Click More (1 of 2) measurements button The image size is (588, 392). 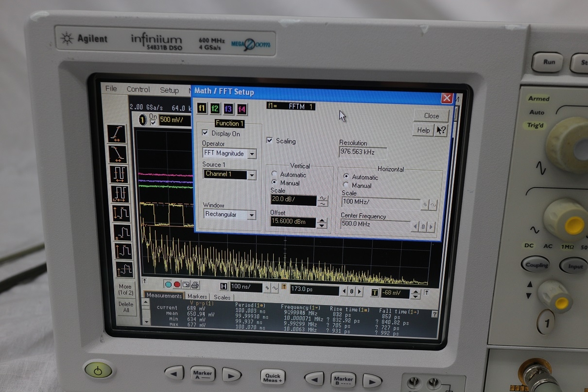pyautogui.click(x=125, y=290)
